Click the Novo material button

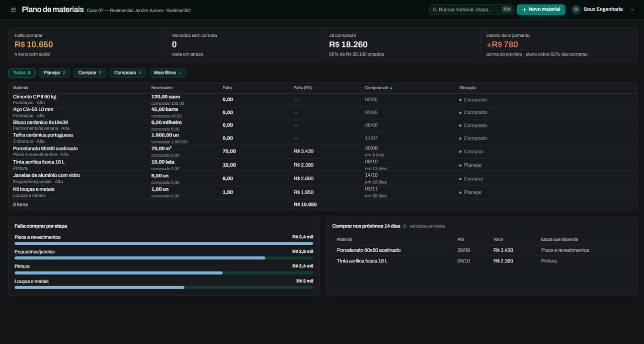coord(541,10)
